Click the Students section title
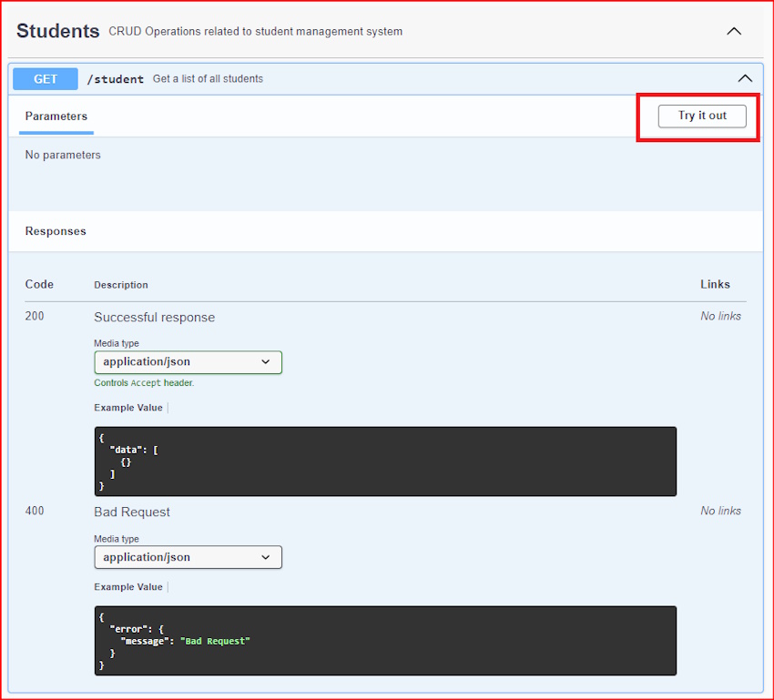The image size is (774, 700). click(58, 30)
